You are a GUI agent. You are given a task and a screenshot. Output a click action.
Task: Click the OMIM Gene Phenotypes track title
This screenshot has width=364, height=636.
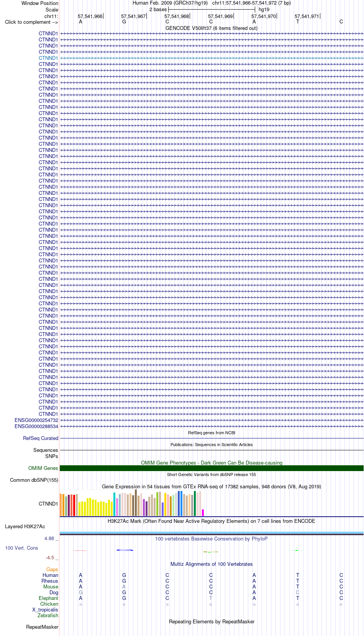212,463
